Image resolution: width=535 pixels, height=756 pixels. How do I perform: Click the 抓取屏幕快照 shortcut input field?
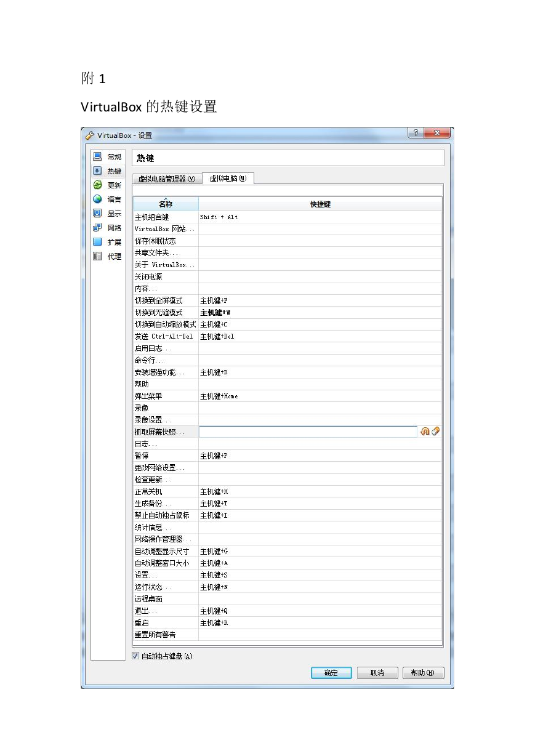pyautogui.click(x=308, y=432)
